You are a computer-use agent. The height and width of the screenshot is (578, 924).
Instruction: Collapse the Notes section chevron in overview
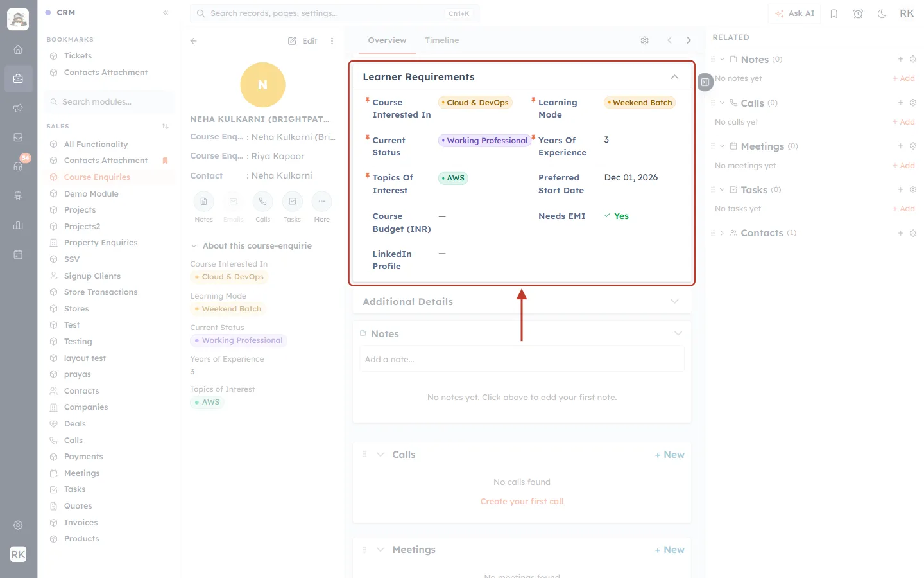point(678,333)
